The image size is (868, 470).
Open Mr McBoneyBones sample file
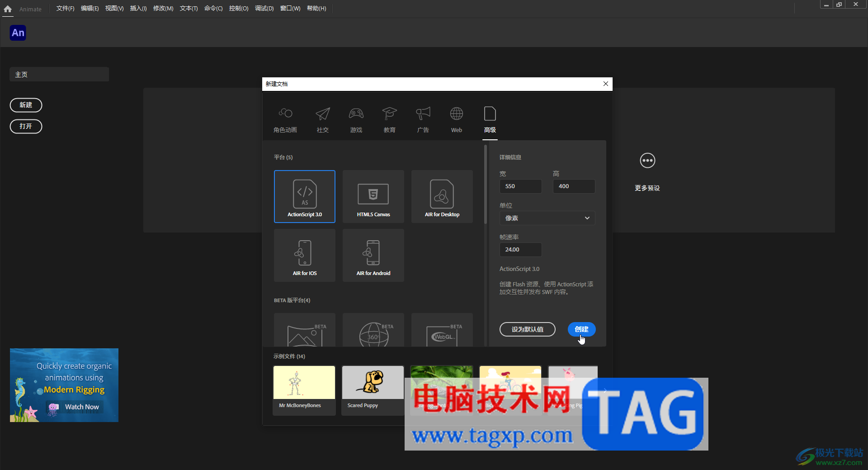[x=304, y=390]
